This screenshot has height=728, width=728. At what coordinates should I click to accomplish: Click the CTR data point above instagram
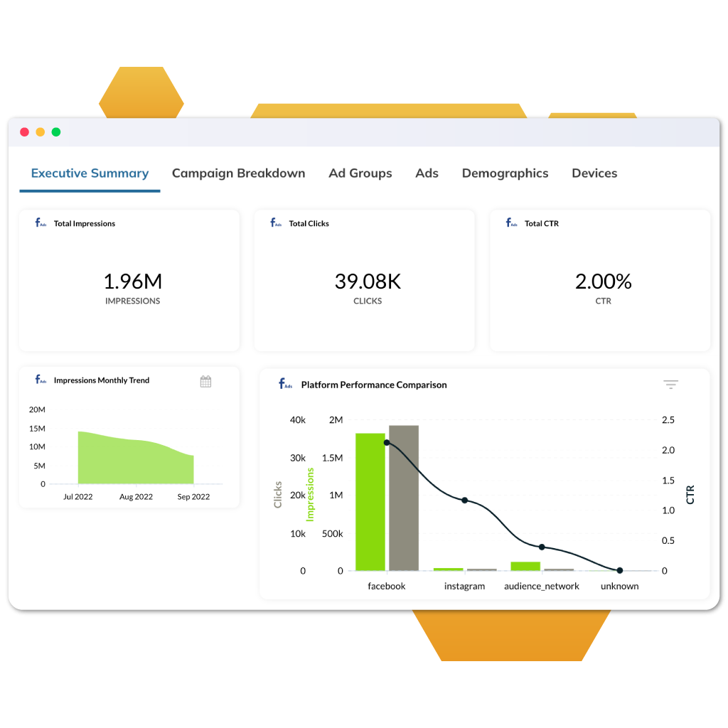click(x=465, y=500)
